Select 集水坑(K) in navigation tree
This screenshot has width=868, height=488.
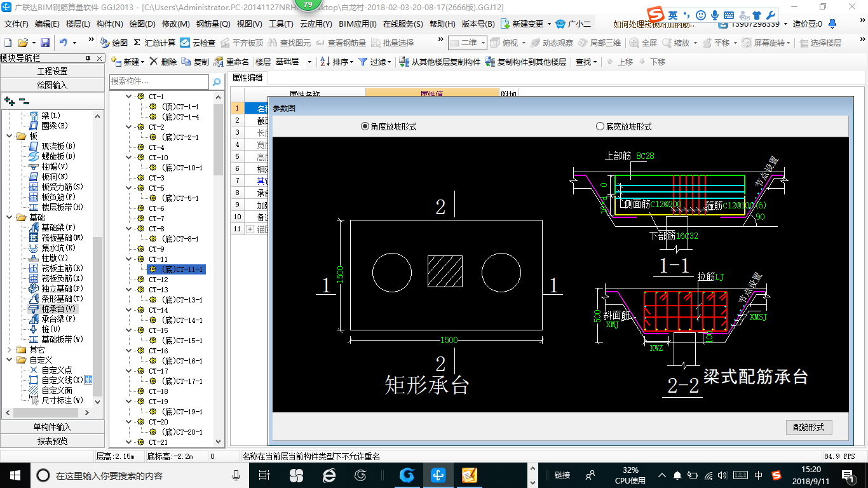pos(52,248)
